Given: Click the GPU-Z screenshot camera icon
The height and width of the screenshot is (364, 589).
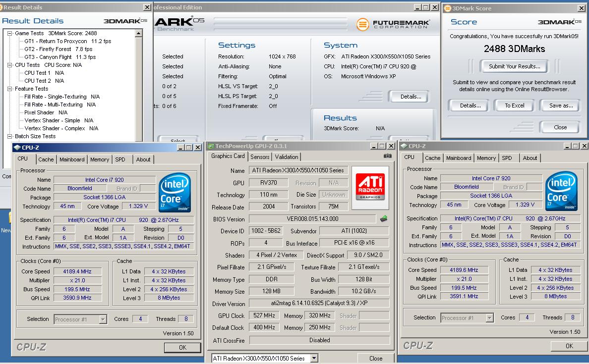Looking at the screenshot, I should coord(388,156).
